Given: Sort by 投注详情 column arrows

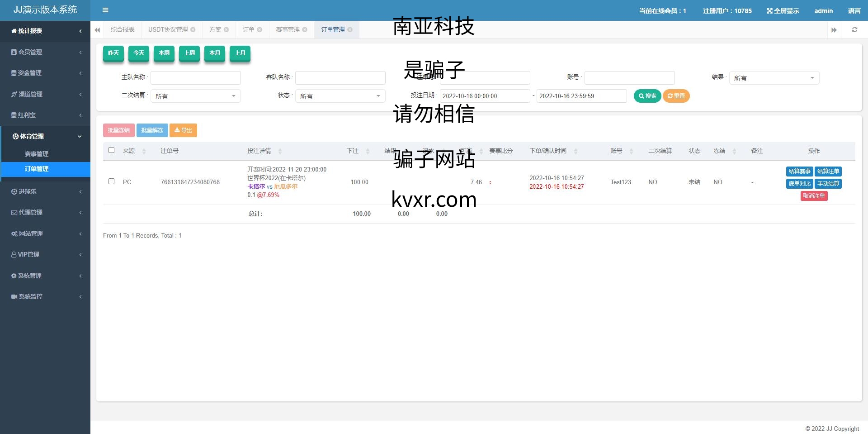Looking at the screenshot, I should pyautogui.click(x=280, y=151).
